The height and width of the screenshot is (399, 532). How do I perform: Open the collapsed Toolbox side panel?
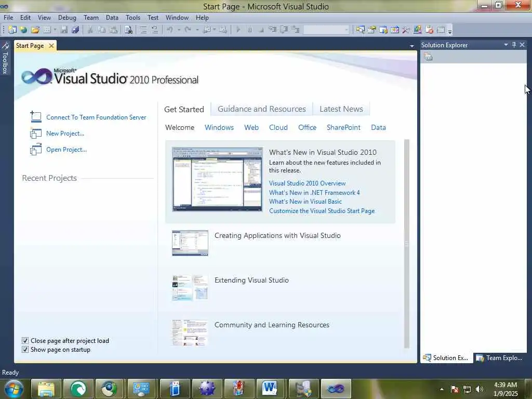pyautogui.click(x=5, y=58)
